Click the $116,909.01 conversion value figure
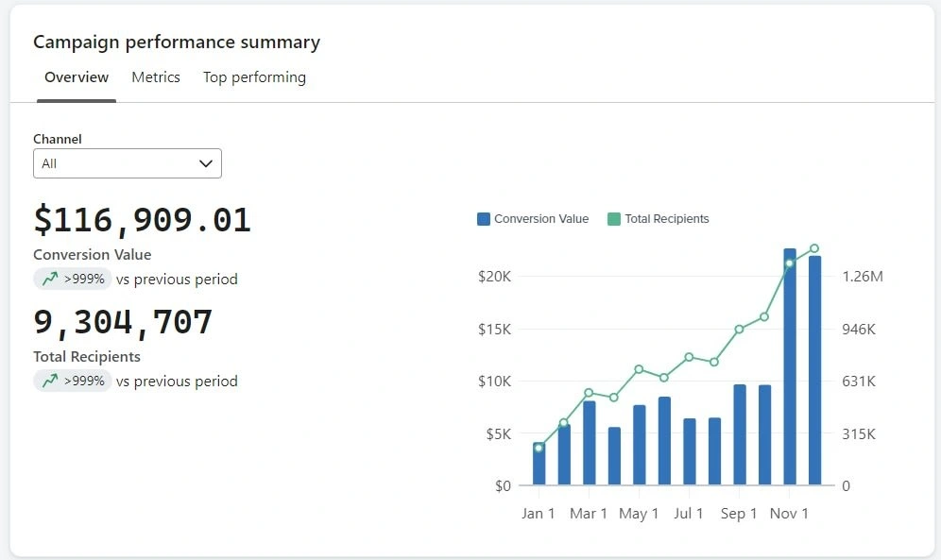The height and width of the screenshot is (560, 941). [143, 220]
